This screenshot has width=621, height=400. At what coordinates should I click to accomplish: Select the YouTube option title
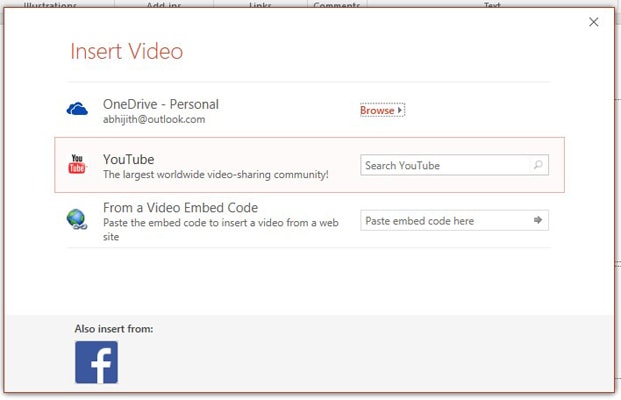(x=129, y=159)
